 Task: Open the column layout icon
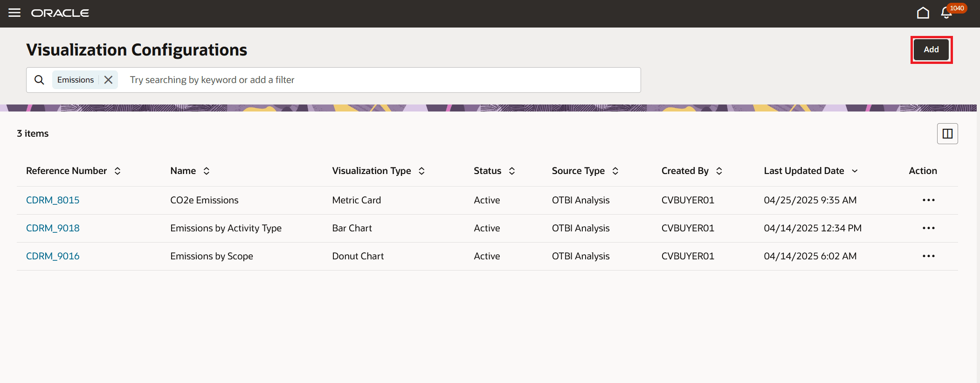coord(947,134)
